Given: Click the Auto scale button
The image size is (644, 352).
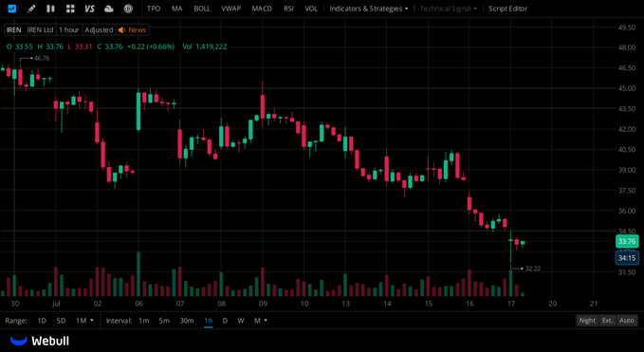Looking at the screenshot, I should tap(627, 321).
